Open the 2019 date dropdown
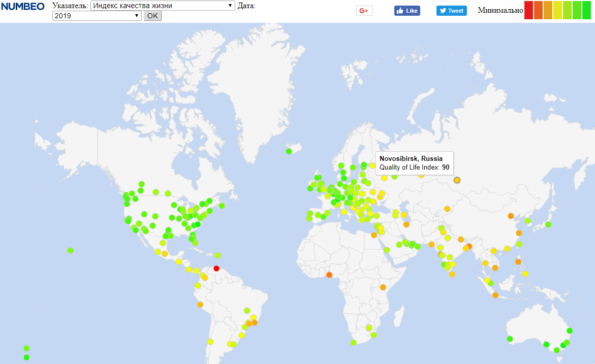 coord(97,16)
